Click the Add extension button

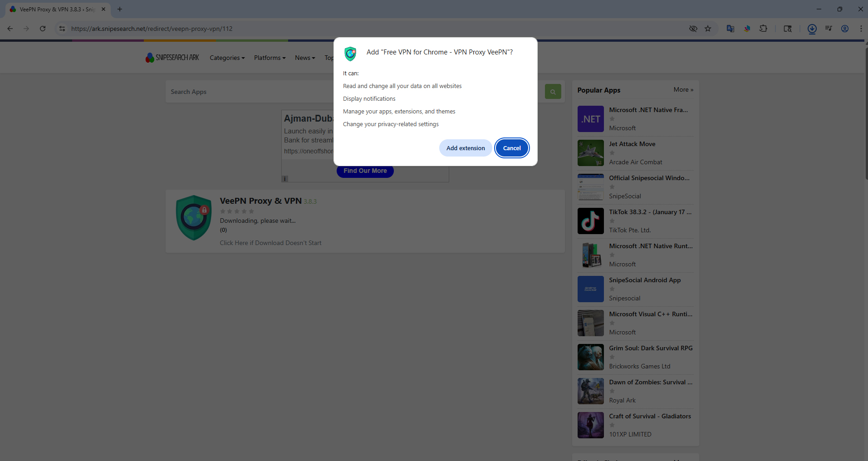coord(466,148)
